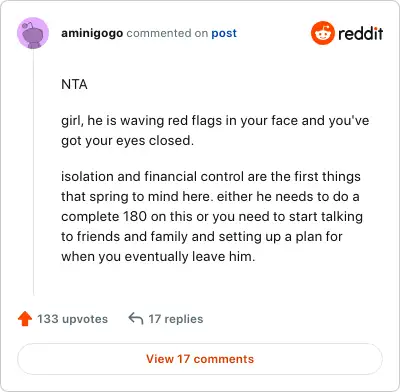Click the orange upvote arrow icon
The image size is (400, 392).
coord(25,319)
